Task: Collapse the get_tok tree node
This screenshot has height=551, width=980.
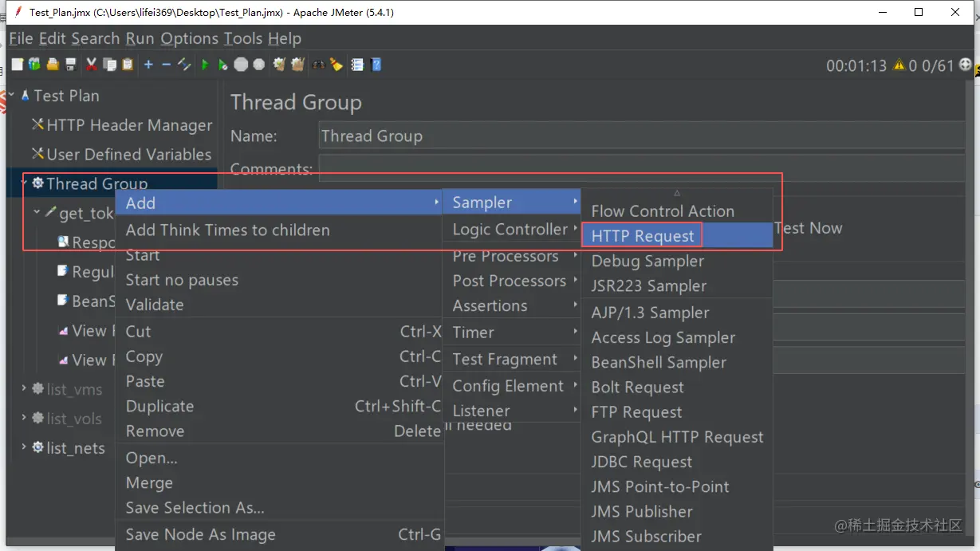Action: point(37,213)
